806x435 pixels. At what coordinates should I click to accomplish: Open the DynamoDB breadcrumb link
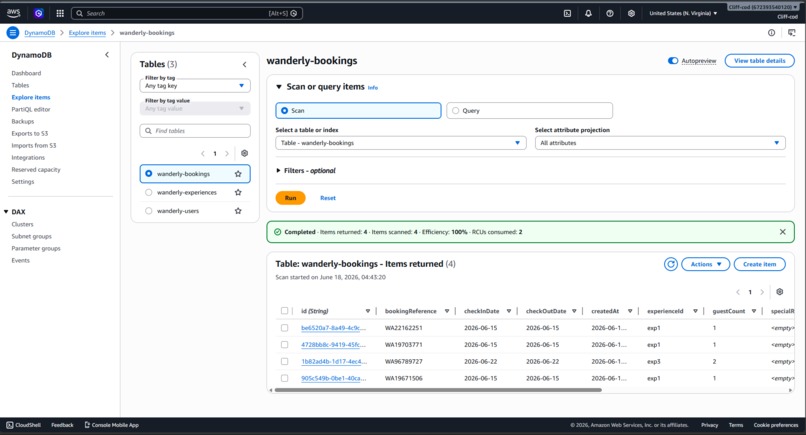(40, 33)
